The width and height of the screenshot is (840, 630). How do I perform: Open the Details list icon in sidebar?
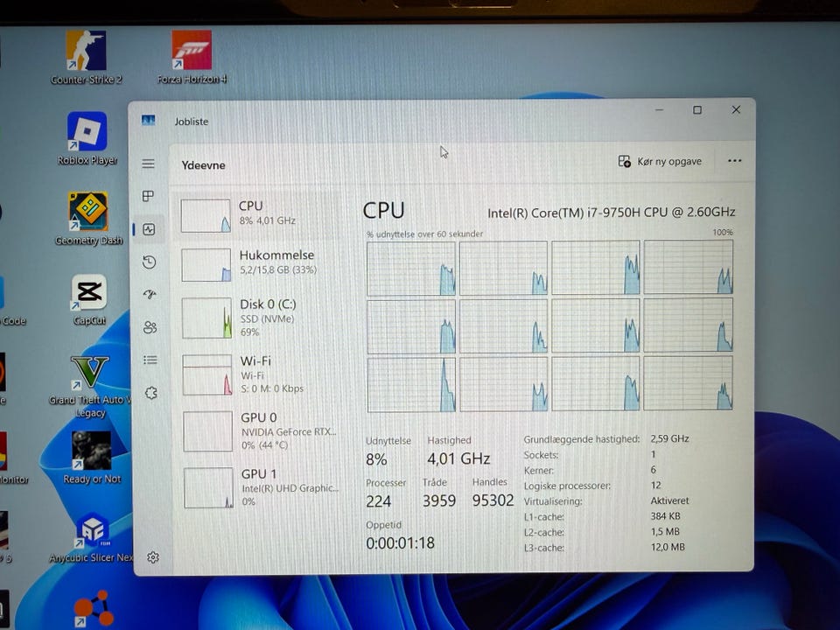click(x=150, y=360)
